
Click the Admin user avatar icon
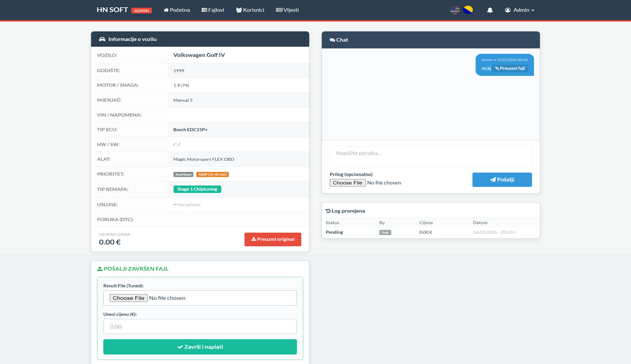508,10
